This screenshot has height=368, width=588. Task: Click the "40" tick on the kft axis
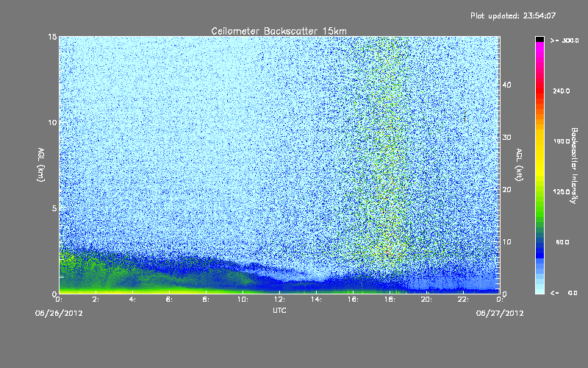506,85
